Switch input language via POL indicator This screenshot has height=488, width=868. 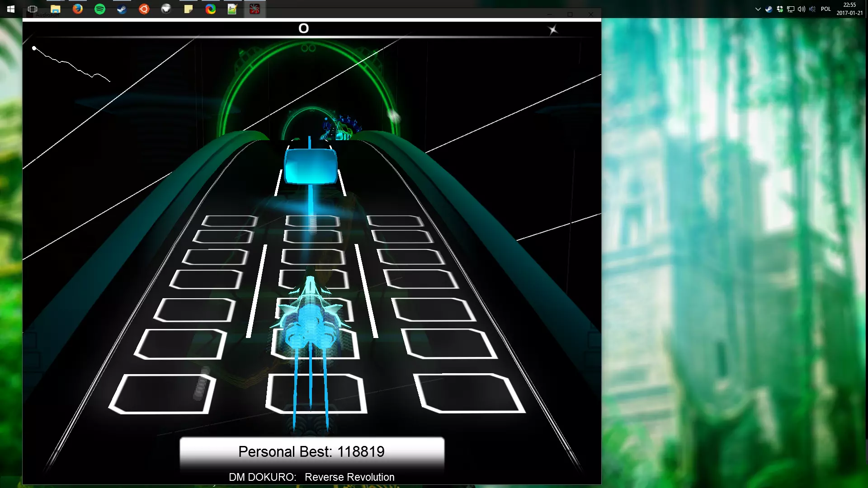point(826,9)
